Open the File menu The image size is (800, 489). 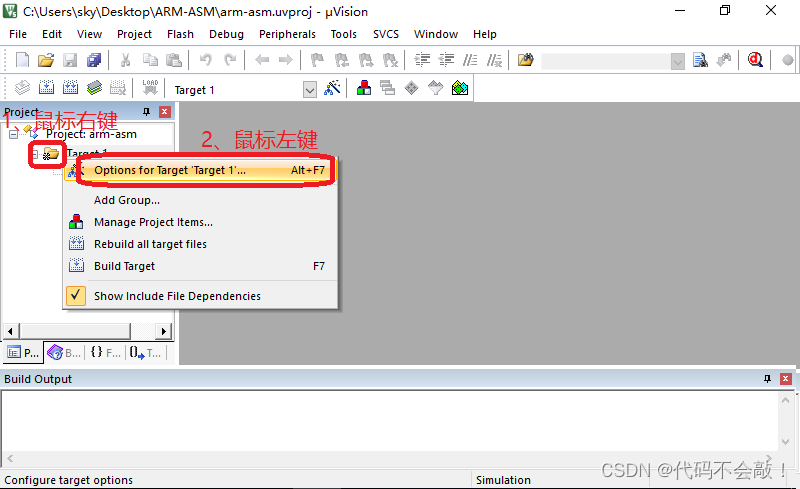(x=18, y=34)
